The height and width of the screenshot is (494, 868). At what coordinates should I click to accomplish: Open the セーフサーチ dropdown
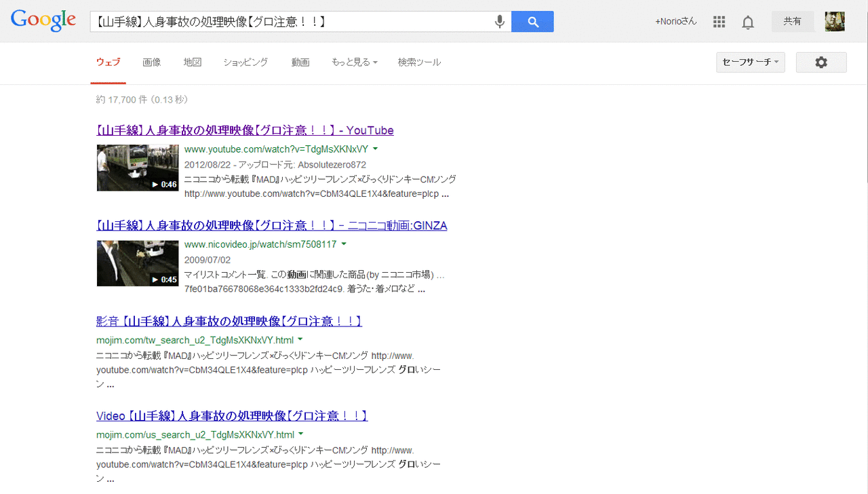751,62
